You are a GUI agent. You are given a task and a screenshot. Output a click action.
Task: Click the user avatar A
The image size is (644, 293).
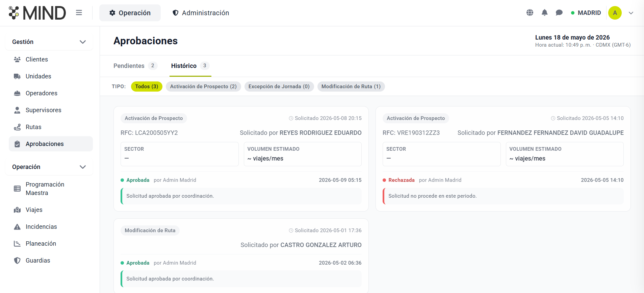[615, 13]
